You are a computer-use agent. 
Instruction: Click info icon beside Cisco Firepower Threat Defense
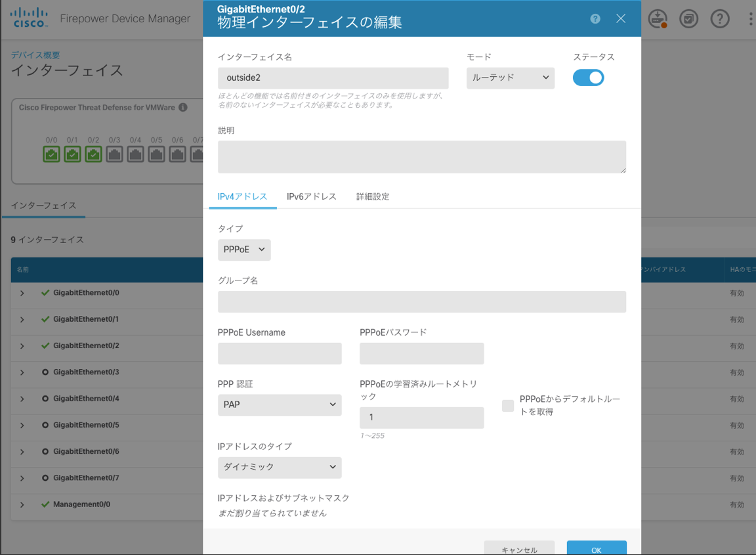pos(183,107)
